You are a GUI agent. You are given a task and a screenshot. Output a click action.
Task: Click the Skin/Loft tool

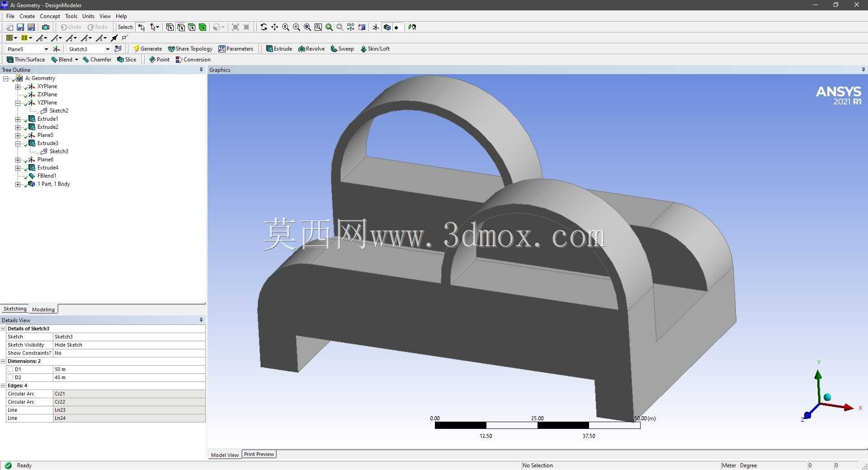tap(375, 49)
